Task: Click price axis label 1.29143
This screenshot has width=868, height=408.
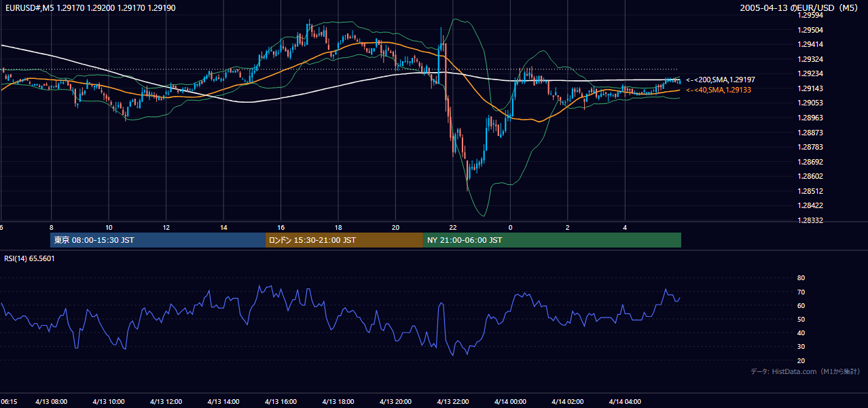Action: (810, 88)
